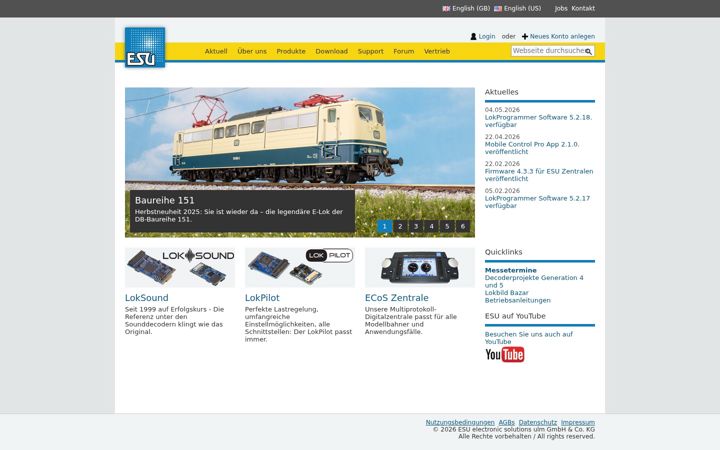Open the Kontakt link
This screenshot has height=450, width=720.
[583, 9]
